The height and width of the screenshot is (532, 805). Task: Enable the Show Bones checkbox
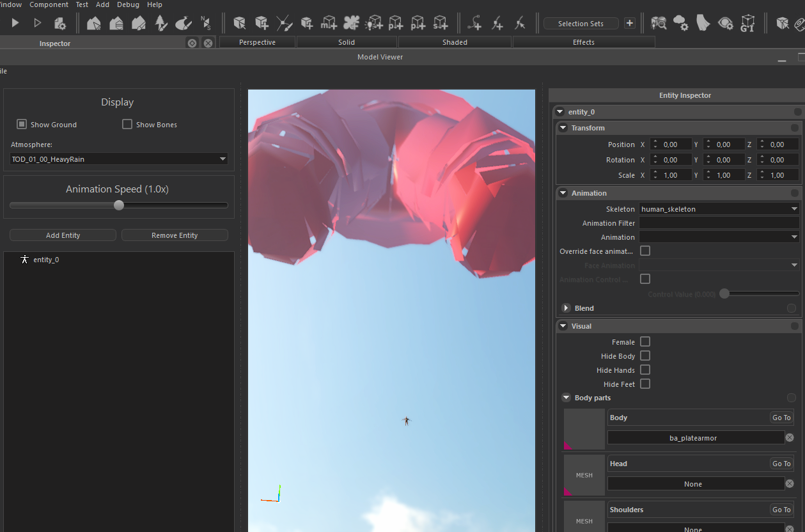tap(127, 125)
